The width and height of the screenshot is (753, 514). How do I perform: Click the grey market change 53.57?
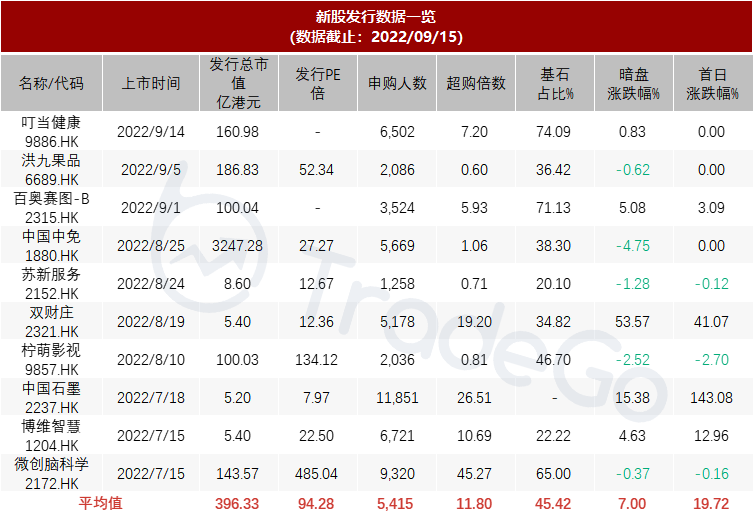coord(632,321)
